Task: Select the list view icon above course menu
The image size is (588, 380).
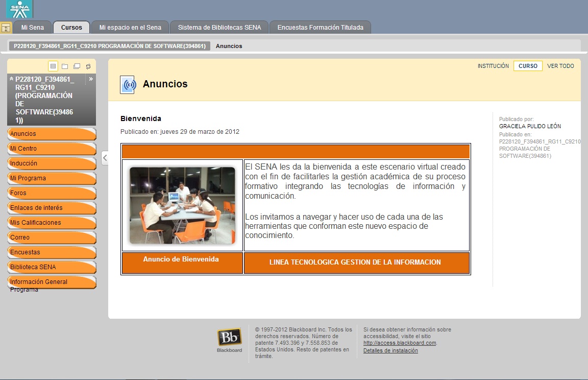Action: click(x=53, y=66)
